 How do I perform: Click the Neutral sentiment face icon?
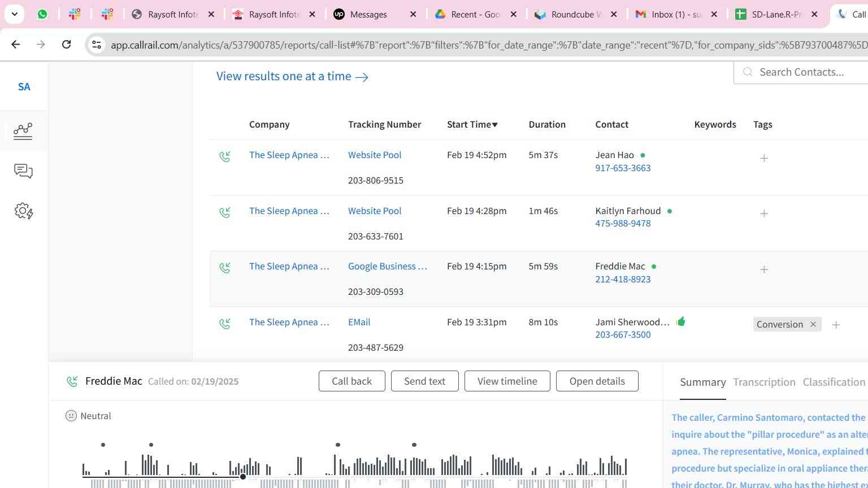pyautogui.click(x=71, y=416)
